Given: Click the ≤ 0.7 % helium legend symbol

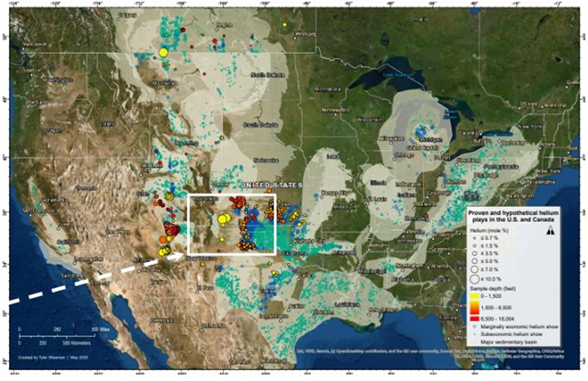Looking at the screenshot, I should [475, 239].
